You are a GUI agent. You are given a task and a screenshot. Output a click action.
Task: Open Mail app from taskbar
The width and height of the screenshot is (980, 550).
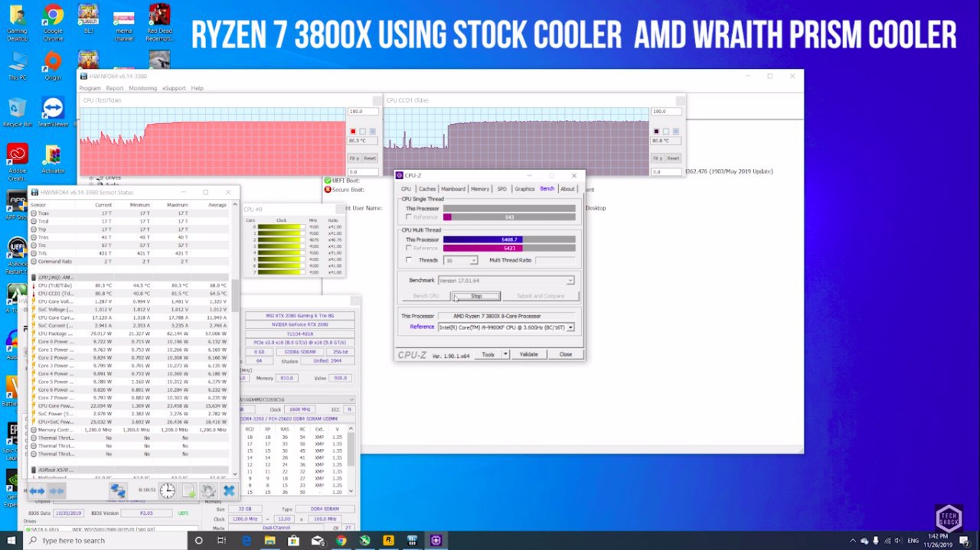(317, 540)
